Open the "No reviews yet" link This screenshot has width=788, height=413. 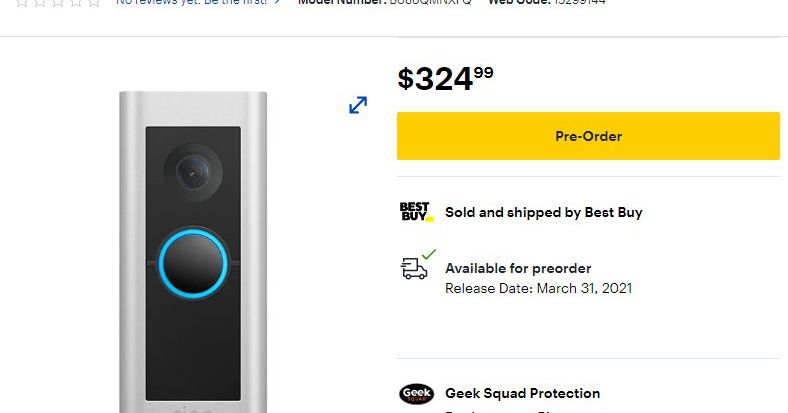click(x=191, y=2)
